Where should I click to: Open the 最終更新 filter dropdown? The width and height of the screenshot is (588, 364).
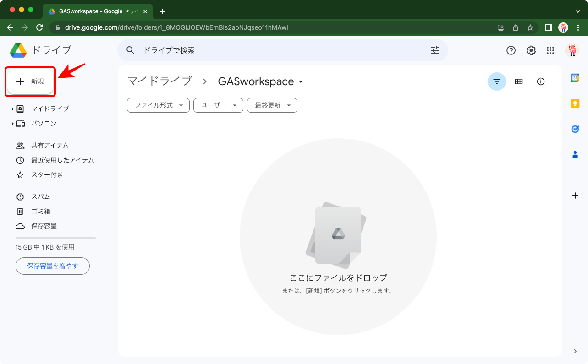(x=272, y=105)
